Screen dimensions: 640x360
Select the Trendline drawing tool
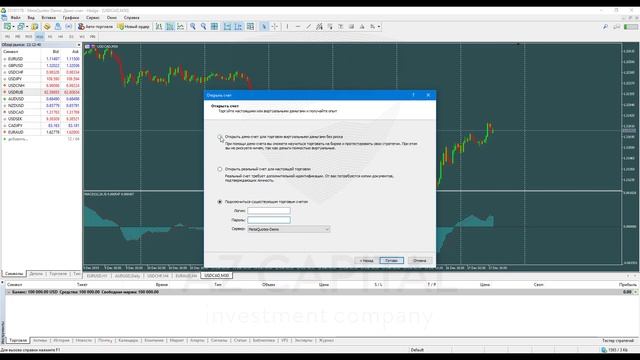click(309, 27)
